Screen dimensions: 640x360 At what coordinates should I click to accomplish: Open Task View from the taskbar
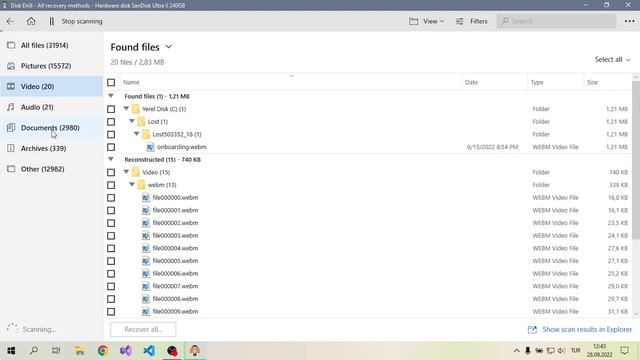tap(56, 351)
